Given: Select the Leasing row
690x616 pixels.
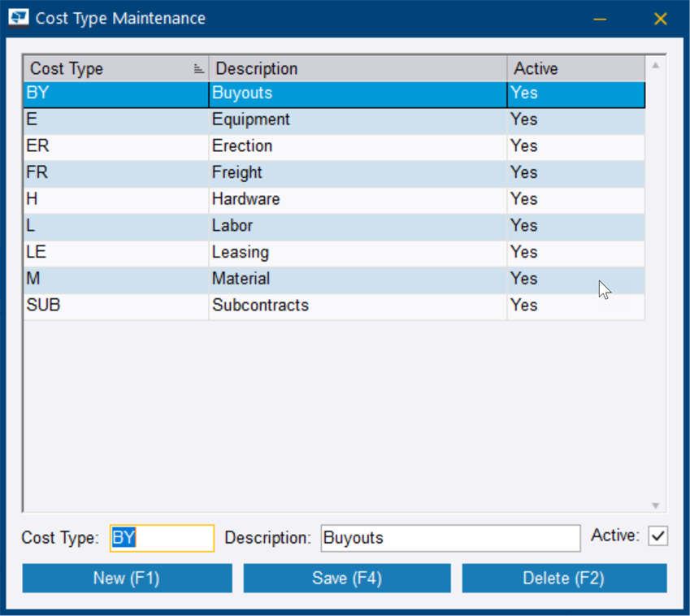Looking at the screenshot, I should point(244,252).
